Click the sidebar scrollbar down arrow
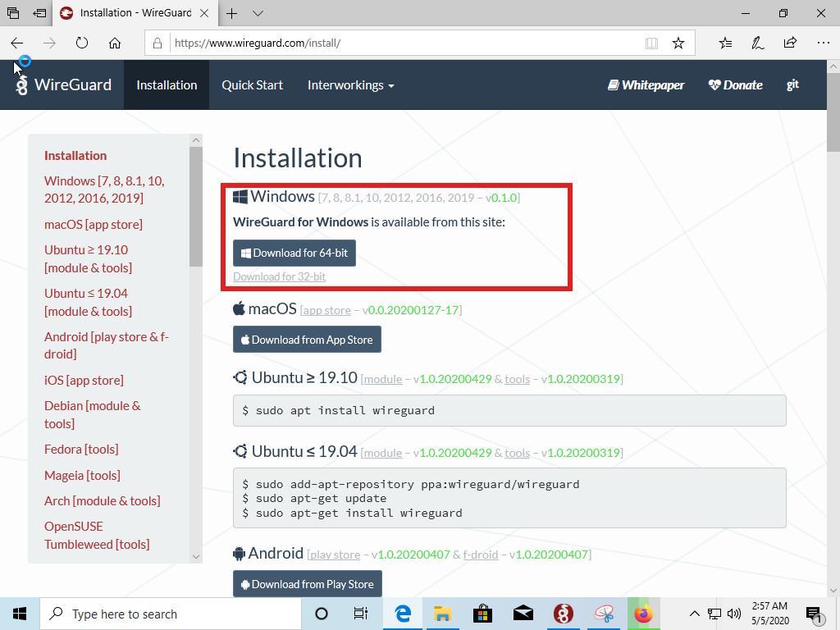This screenshot has height=630, width=840. click(x=195, y=557)
